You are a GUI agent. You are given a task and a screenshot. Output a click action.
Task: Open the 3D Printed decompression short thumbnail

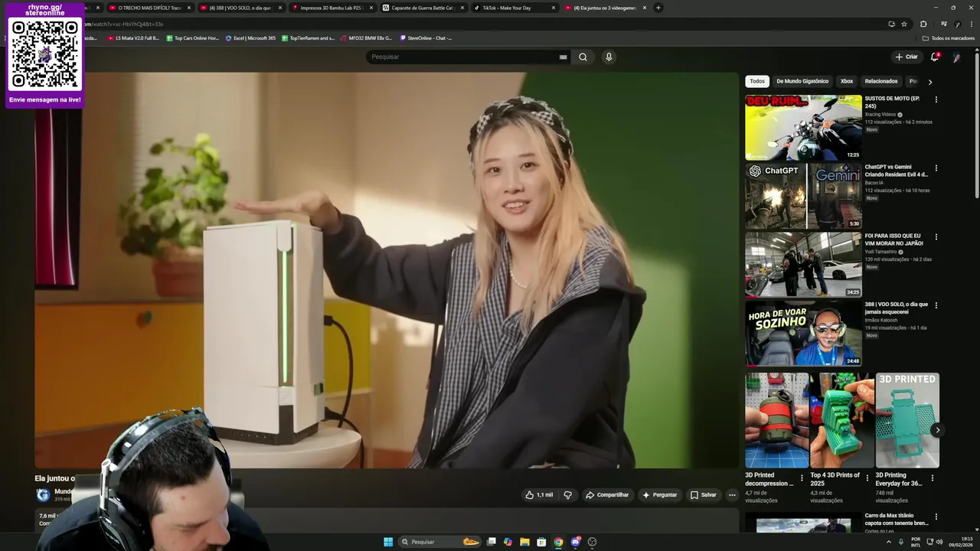click(x=776, y=420)
